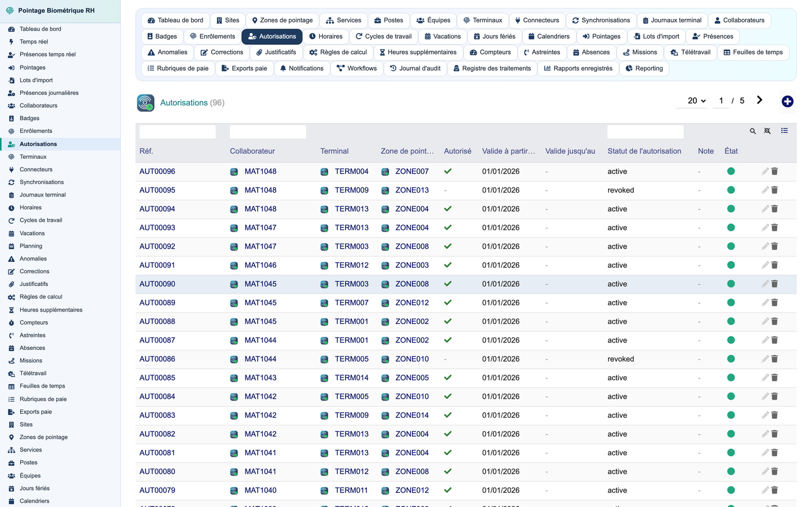Click the TERM009 terminal icon in AUT00095 row
The height and width of the screenshot is (507, 812).
324,190
